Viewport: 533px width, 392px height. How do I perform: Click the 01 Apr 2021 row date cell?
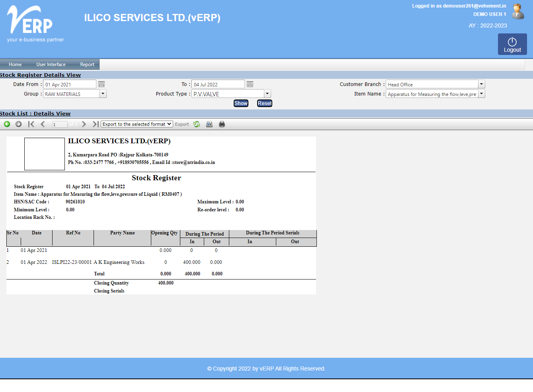(x=34, y=250)
